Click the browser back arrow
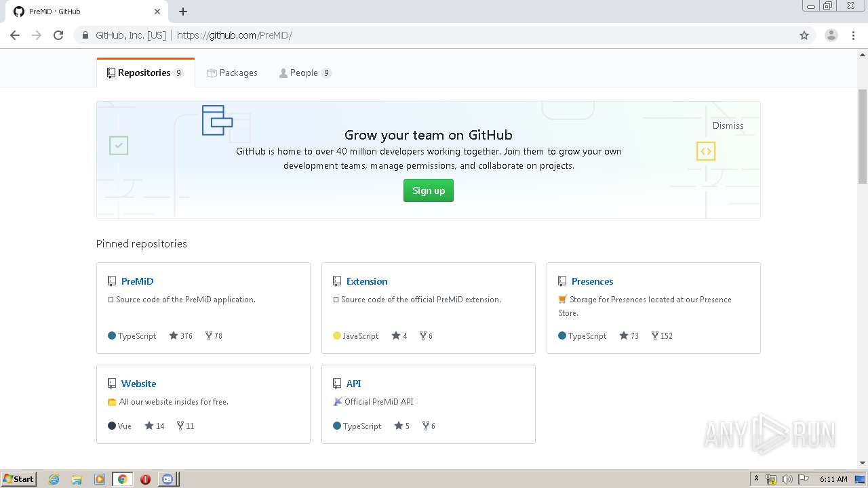 (15, 35)
